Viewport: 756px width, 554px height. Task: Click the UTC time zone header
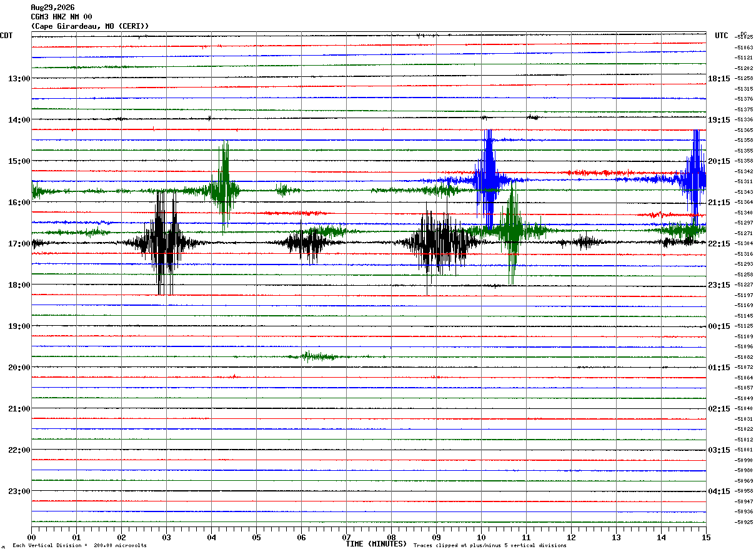[722, 36]
